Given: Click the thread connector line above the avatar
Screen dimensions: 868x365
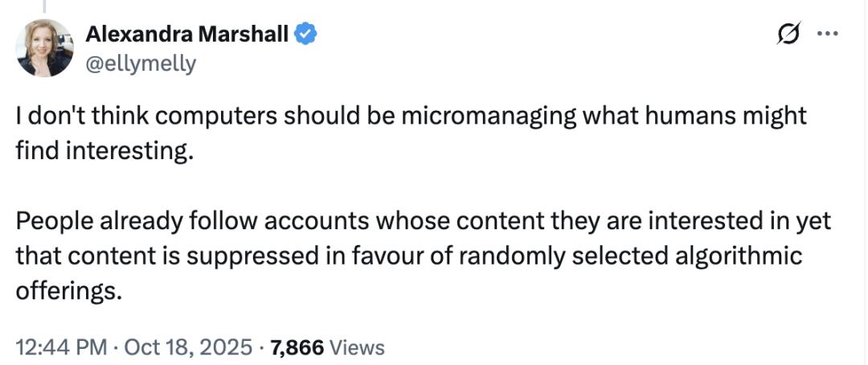Looking at the screenshot, I should pyautogui.click(x=45, y=6).
